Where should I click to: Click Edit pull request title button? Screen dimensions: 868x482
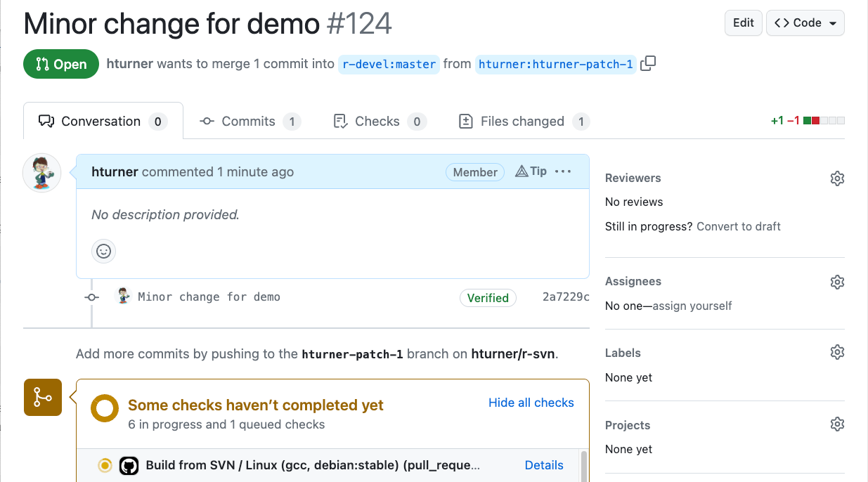pos(743,22)
